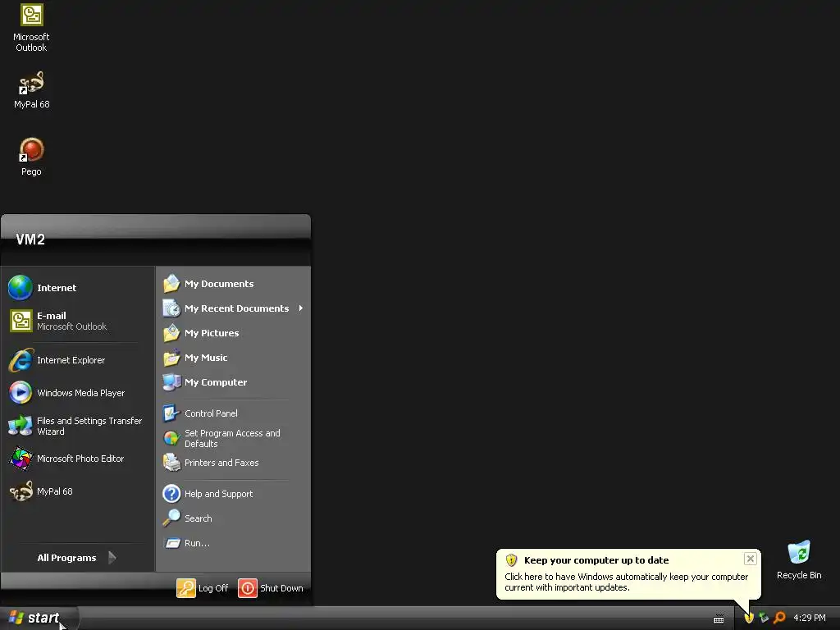Close the update notification balloon
Image resolution: width=840 pixels, height=630 pixels.
click(x=750, y=559)
